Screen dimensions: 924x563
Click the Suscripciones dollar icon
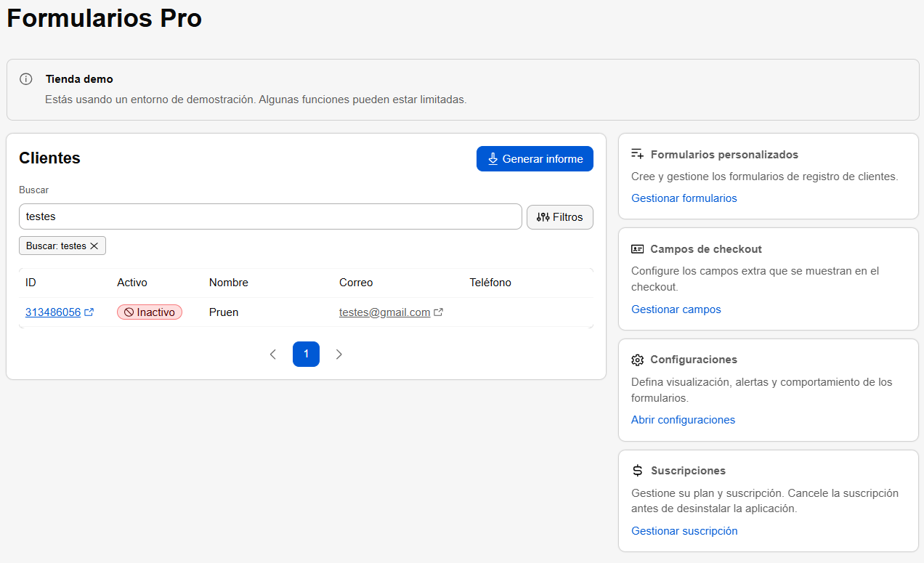[x=638, y=471]
